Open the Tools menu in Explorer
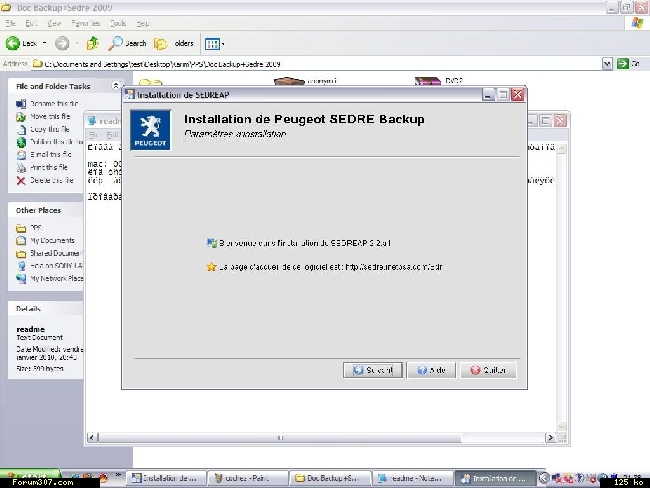Image resolution: width=650 pixels, height=488 pixels. coord(118,22)
